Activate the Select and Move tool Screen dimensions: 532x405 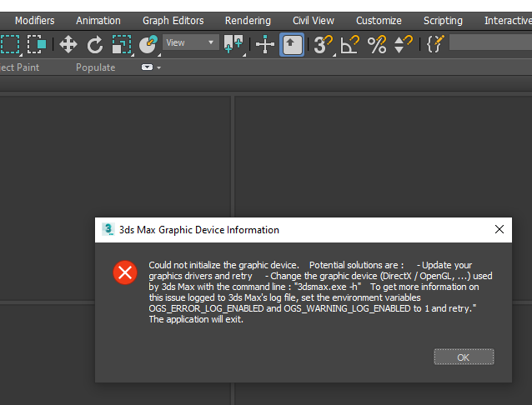tap(68, 44)
